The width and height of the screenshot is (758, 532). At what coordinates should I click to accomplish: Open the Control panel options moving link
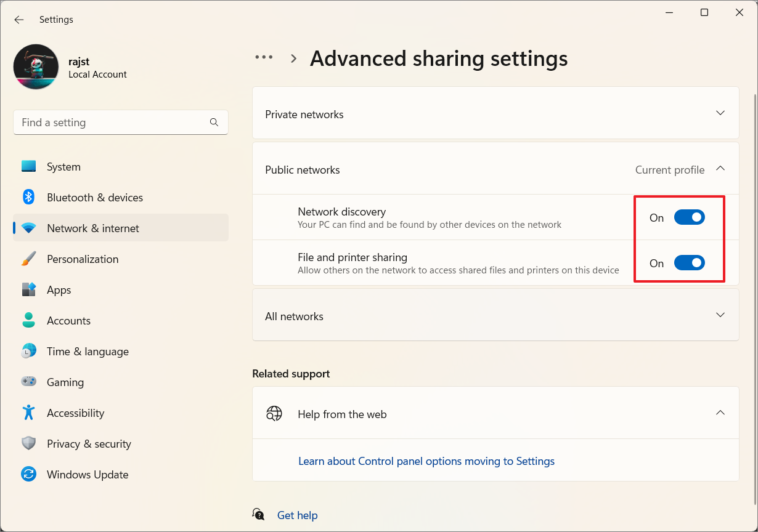(426, 461)
